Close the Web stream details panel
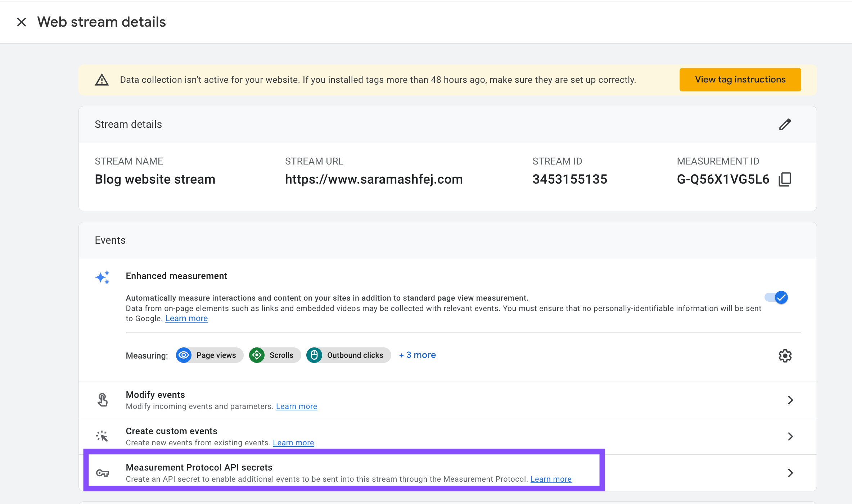 [x=22, y=22]
